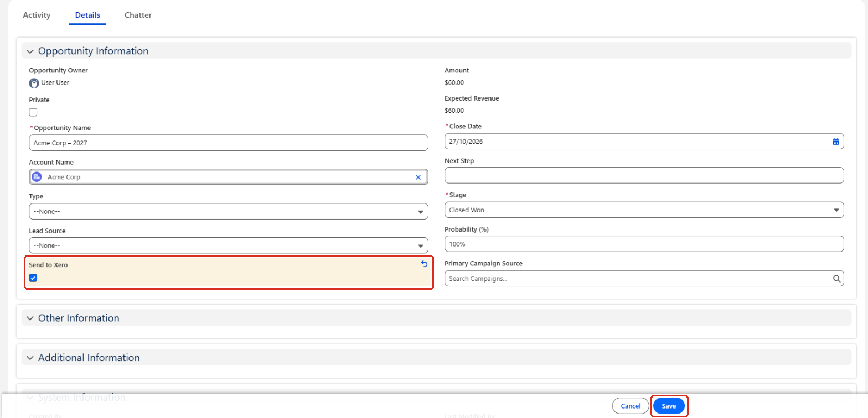Clear the Acme Corp account selection
Viewport: 868px width, 418px height.
[418, 177]
